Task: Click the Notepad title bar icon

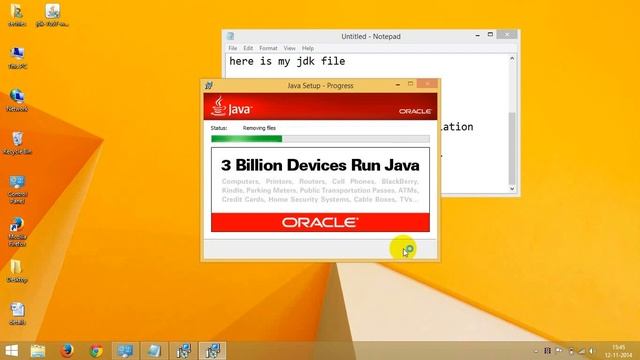Action: (x=231, y=36)
